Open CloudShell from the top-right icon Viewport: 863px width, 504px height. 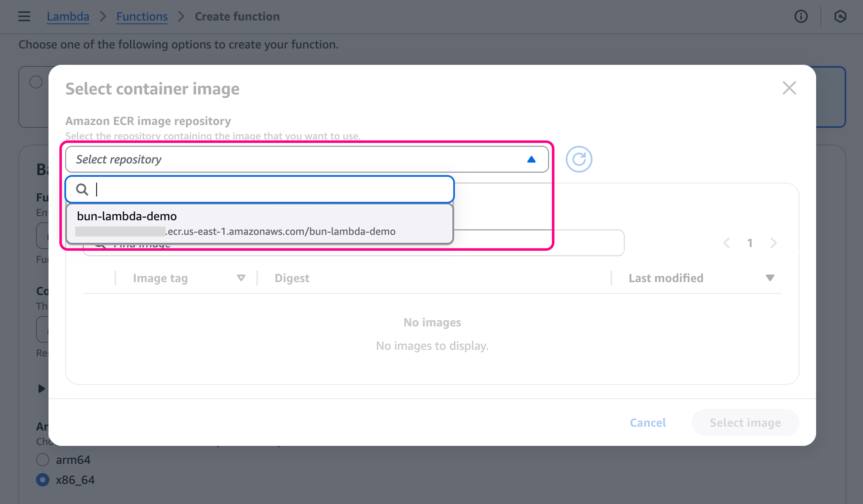841,17
